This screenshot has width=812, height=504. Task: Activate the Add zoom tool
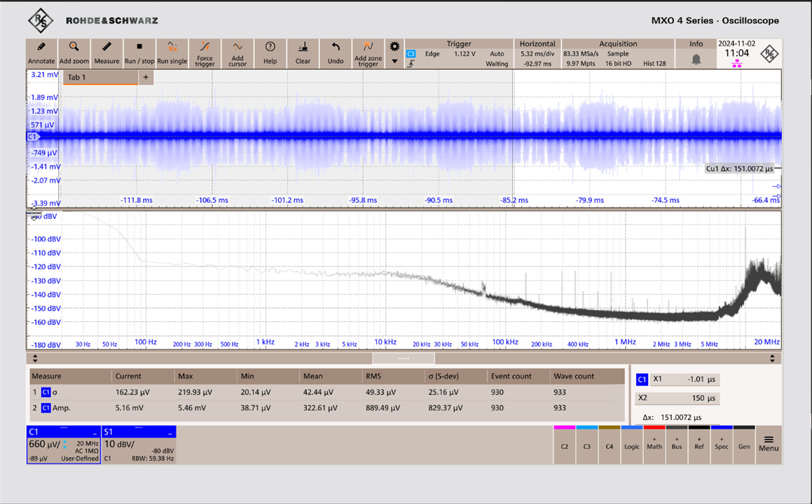click(74, 53)
